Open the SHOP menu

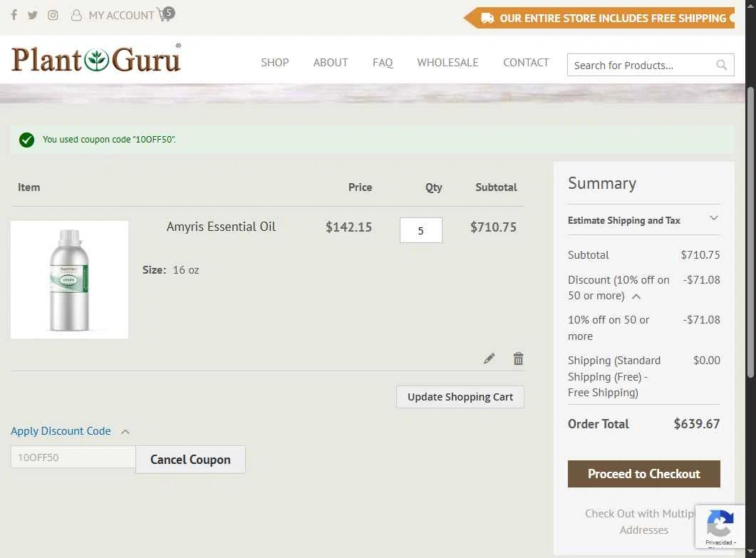(x=275, y=62)
